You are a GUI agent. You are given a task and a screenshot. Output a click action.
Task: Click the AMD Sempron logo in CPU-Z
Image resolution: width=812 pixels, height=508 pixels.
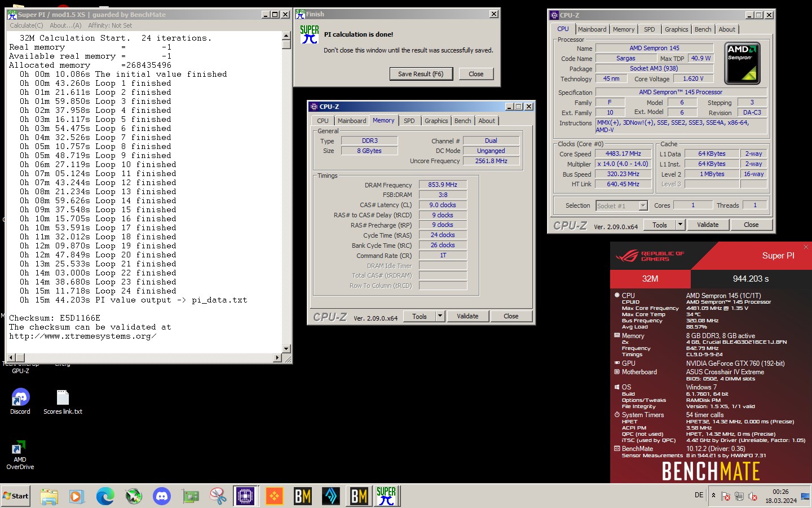coord(742,63)
